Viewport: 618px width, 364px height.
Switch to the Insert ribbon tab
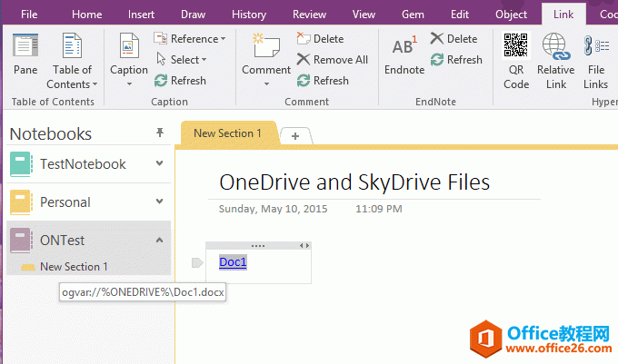(x=141, y=14)
